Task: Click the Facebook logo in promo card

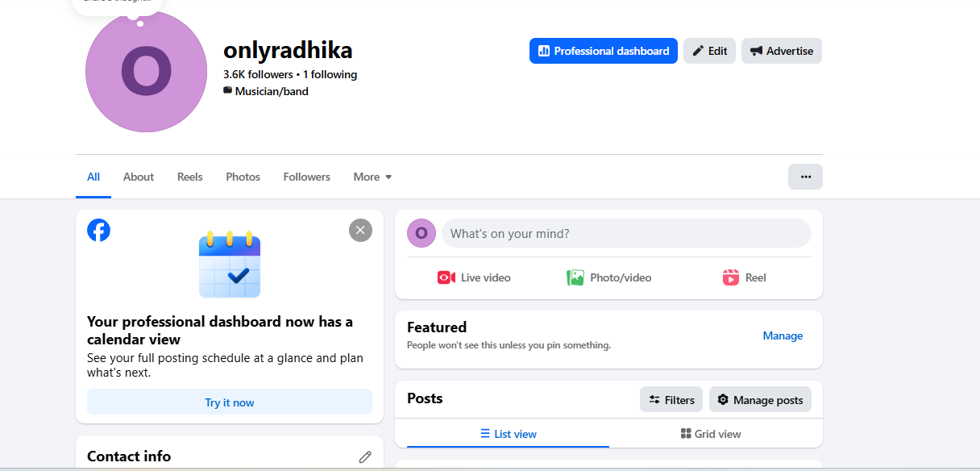Action: click(x=98, y=230)
